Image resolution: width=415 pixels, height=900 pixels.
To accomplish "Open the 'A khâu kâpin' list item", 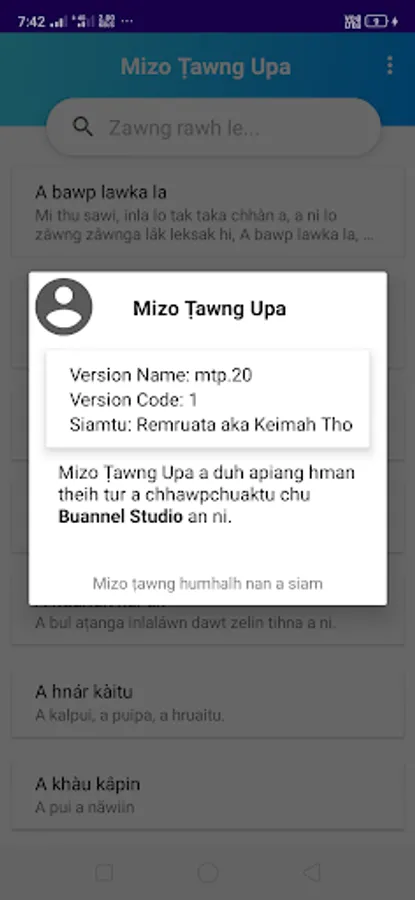I will tap(208, 795).
